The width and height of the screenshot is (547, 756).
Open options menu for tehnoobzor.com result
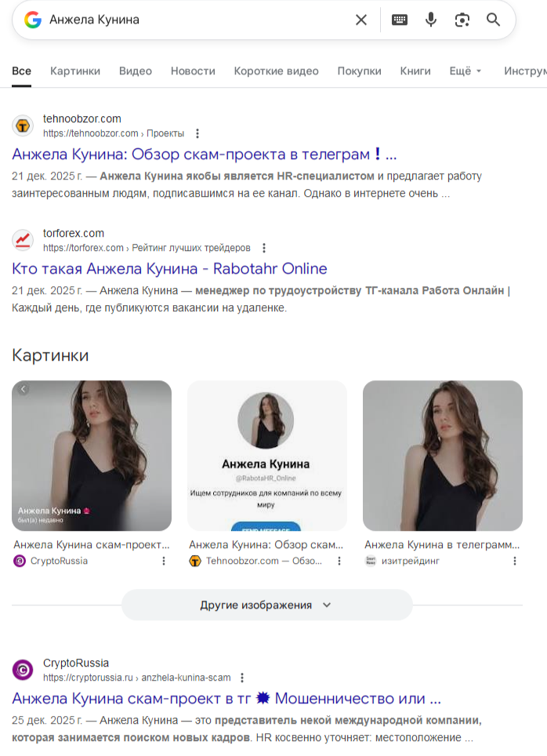coord(197,133)
